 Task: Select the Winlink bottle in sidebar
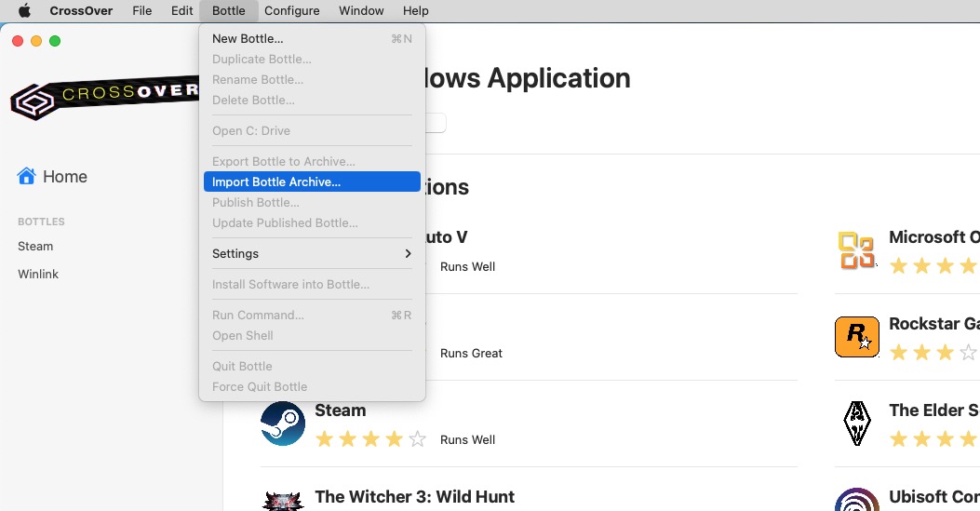pos(38,275)
